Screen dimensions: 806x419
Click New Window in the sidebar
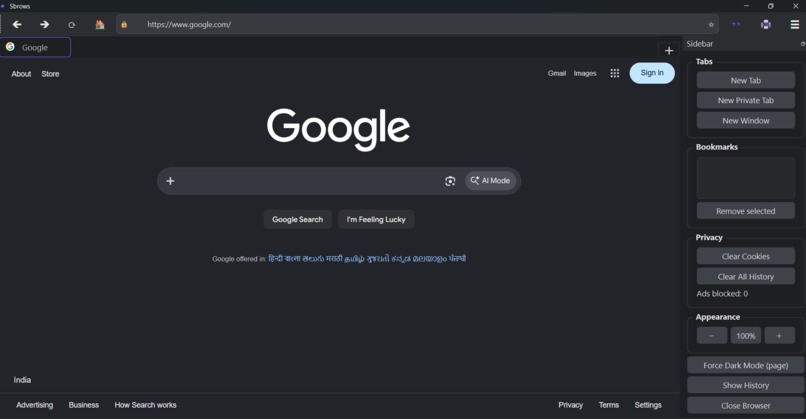point(745,120)
